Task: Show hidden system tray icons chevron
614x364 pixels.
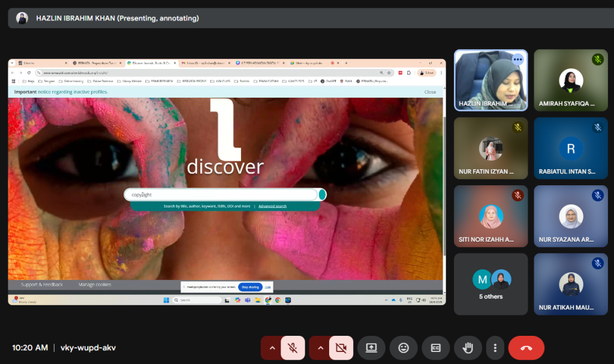Action: pos(386,300)
